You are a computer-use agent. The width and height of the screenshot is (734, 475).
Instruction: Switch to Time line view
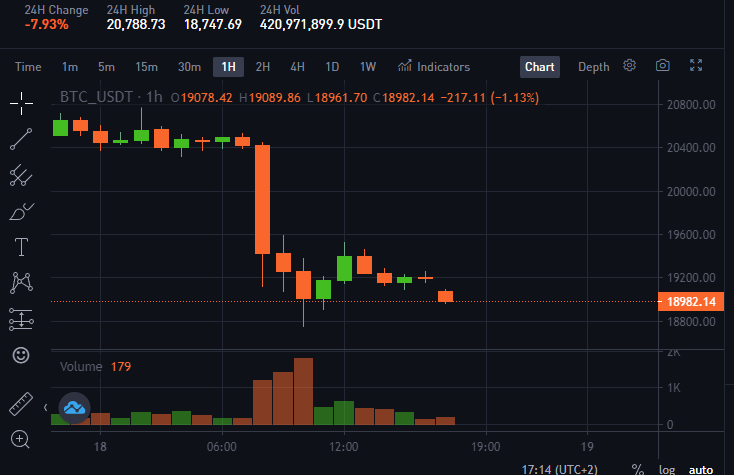coord(28,67)
